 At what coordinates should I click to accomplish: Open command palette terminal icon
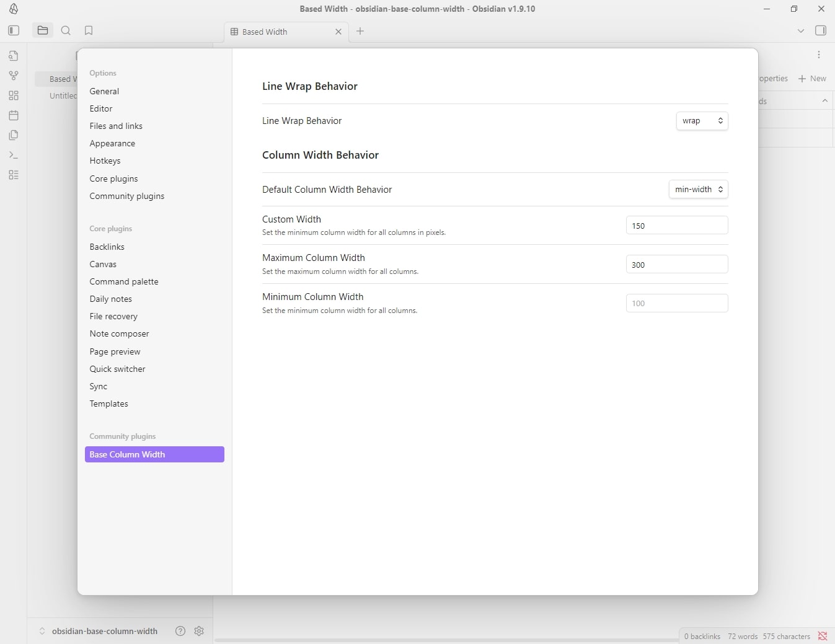tap(14, 155)
